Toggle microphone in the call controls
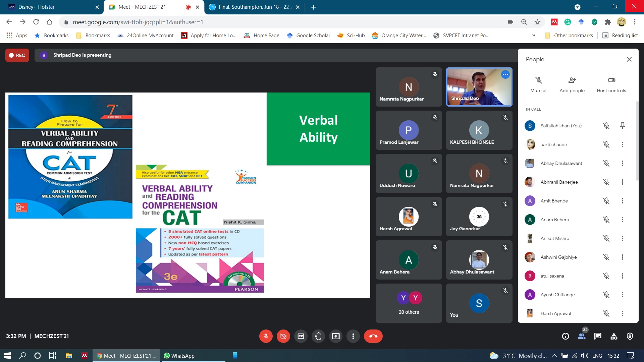 click(266, 336)
